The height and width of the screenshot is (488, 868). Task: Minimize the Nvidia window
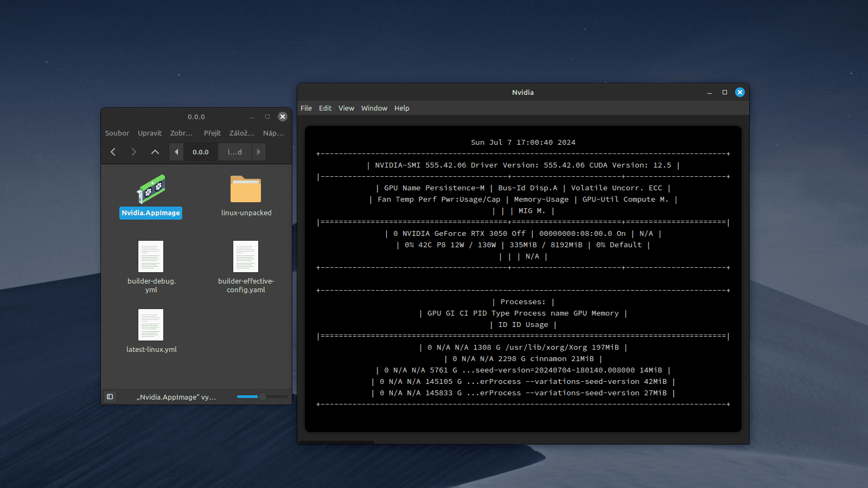pos(709,92)
